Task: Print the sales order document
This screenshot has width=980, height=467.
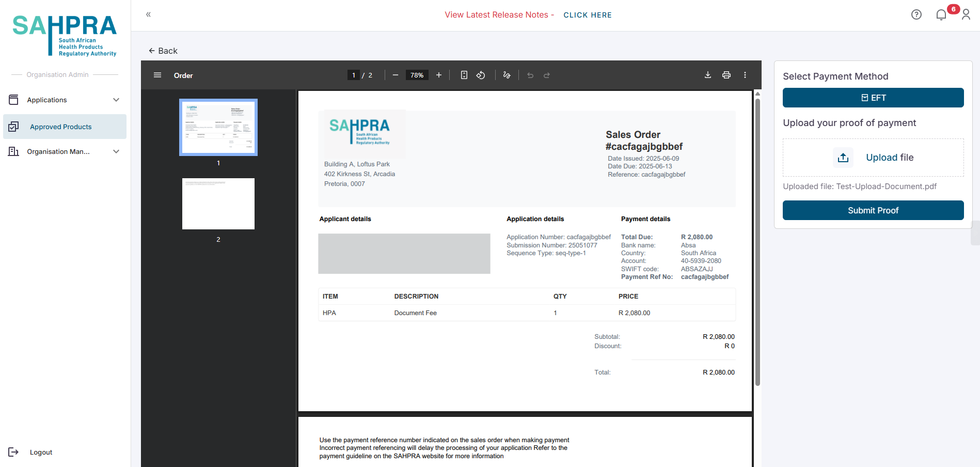Action: tap(726, 75)
